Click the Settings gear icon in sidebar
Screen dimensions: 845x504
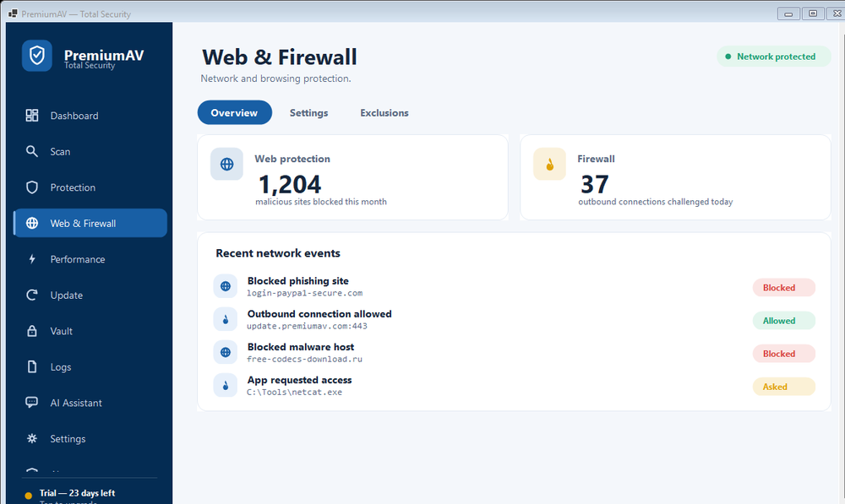click(32, 438)
